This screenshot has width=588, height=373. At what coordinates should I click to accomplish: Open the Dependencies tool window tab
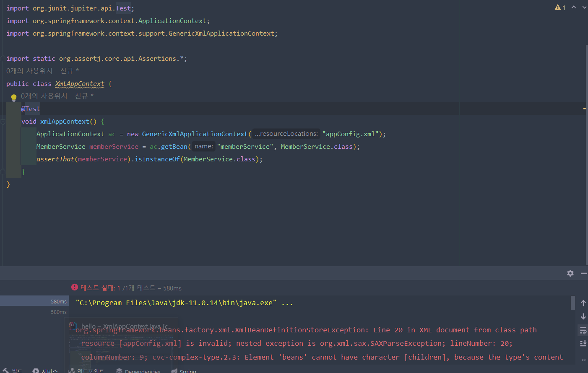[138, 371]
